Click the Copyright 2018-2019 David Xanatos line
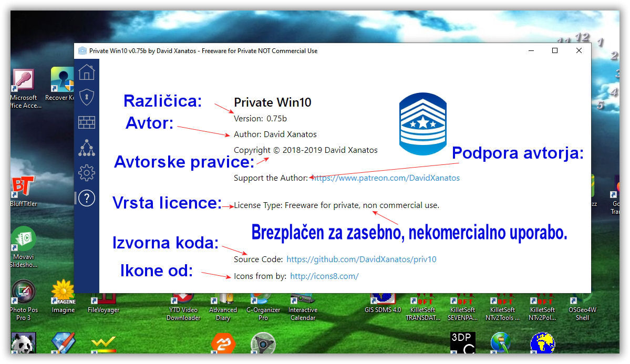630x364 pixels. click(x=306, y=150)
